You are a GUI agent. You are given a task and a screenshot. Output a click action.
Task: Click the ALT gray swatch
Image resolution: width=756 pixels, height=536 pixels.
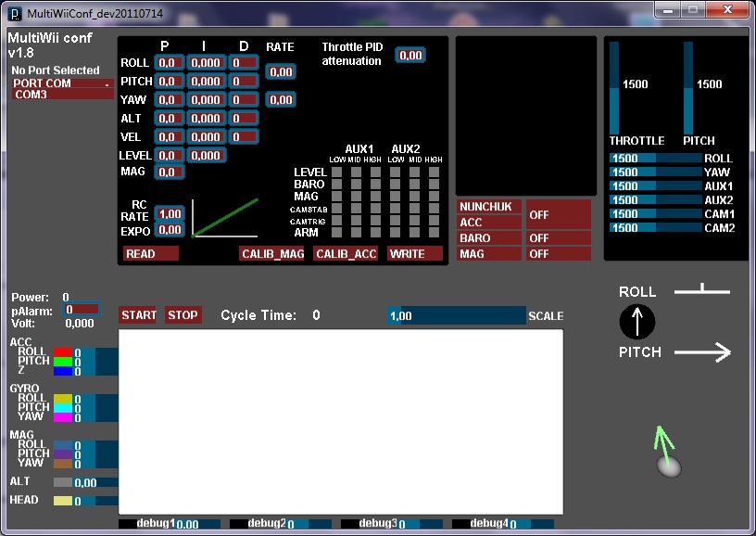tap(63, 482)
